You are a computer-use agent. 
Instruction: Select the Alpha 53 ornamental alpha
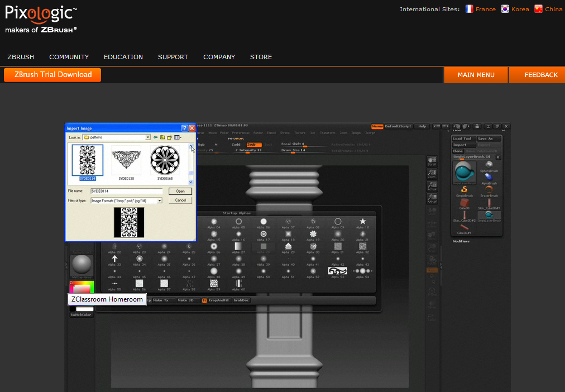[x=338, y=272]
